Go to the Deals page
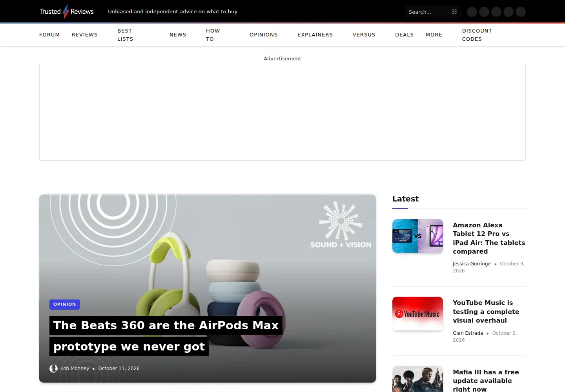This screenshot has width=565, height=392. pos(405,35)
